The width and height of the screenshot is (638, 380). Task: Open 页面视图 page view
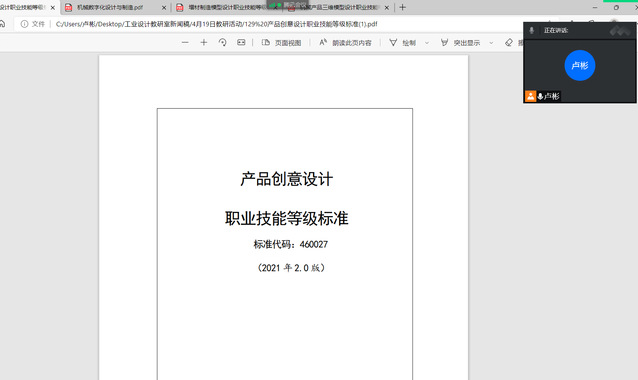(x=282, y=43)
